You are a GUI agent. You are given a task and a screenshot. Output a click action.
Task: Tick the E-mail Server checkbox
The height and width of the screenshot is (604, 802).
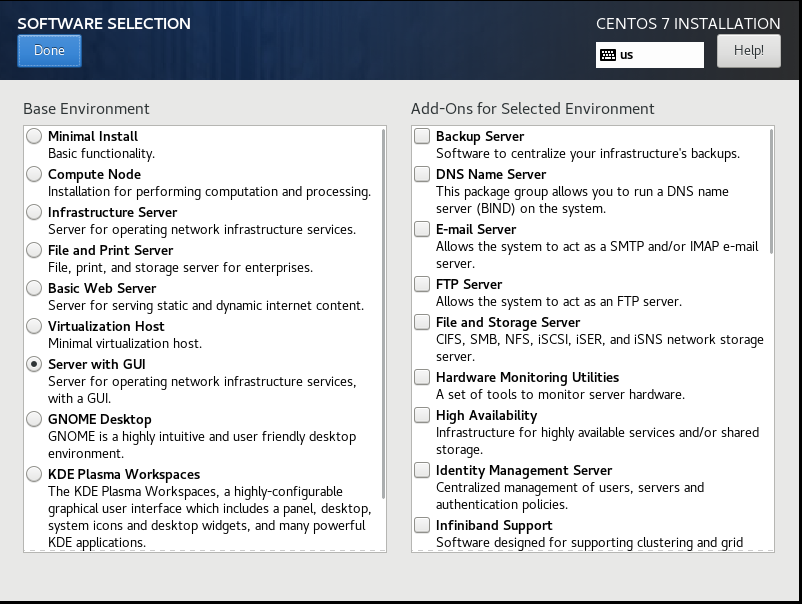point(422,229)
